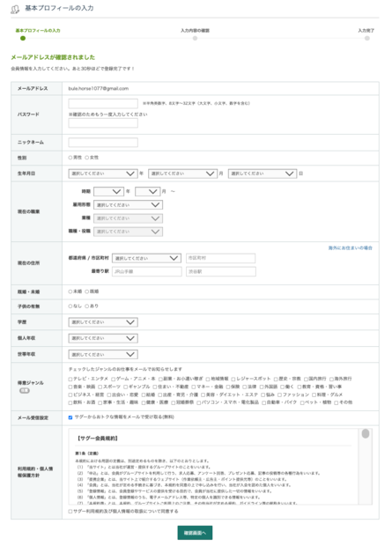Open the 時期 year dropdown

pyautogui.click(x=108, y=191)
